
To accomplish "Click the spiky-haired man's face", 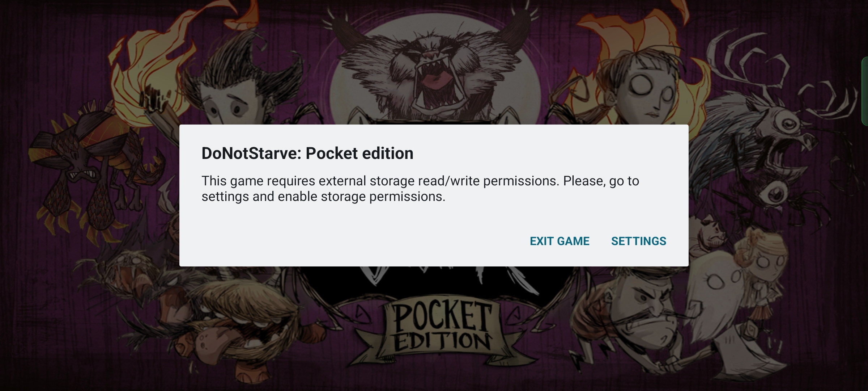I will click(231, 101).
